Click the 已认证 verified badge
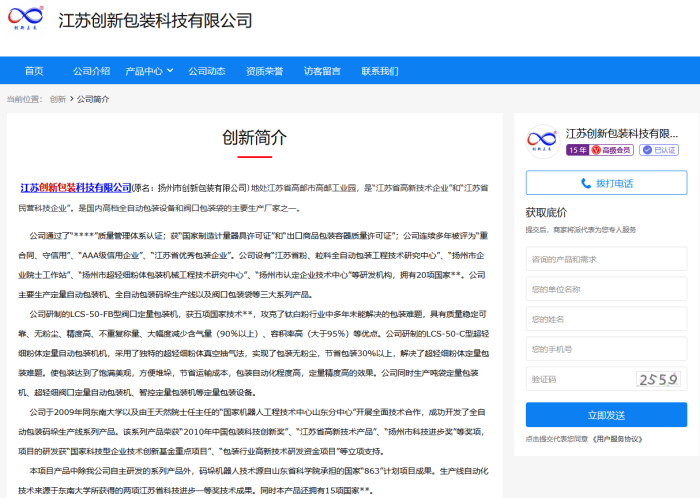This screenshot has width=700, height=498. point(659,150)
